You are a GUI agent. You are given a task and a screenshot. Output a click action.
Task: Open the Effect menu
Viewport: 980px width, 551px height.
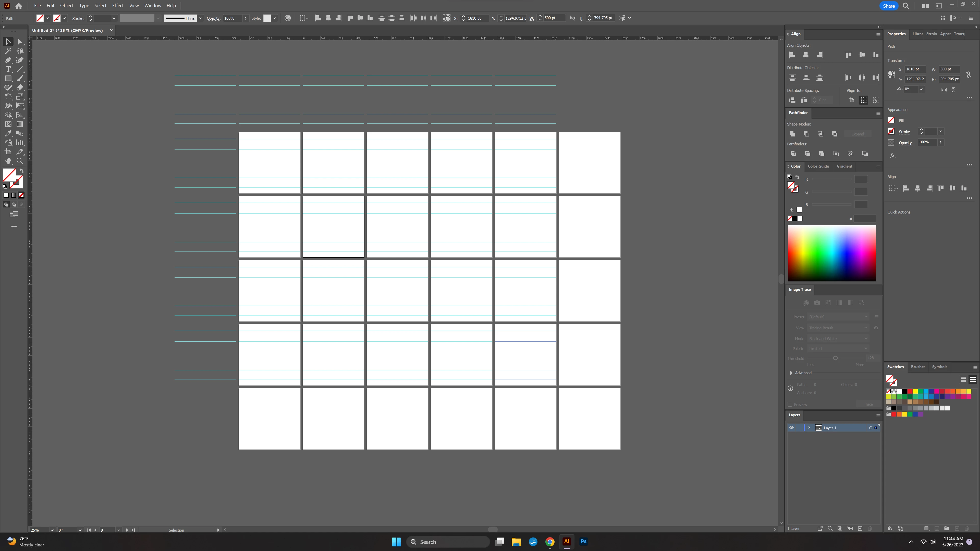click(118, 6)
